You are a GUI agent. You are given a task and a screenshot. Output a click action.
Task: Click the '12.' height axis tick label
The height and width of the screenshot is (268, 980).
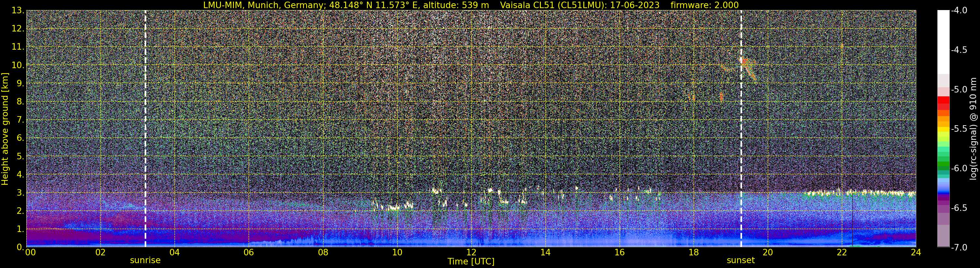[18, 29]
